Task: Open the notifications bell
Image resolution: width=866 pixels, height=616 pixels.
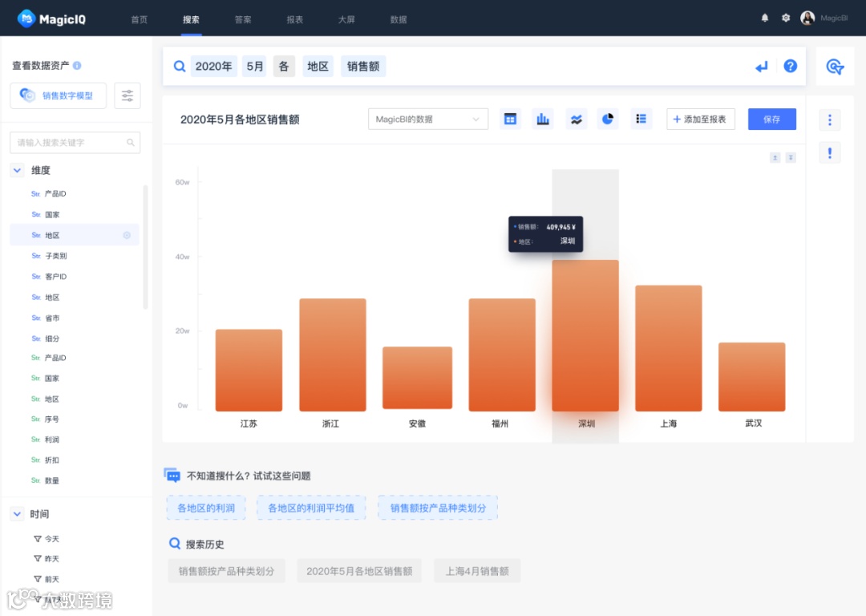Action: tap(764, 18)
